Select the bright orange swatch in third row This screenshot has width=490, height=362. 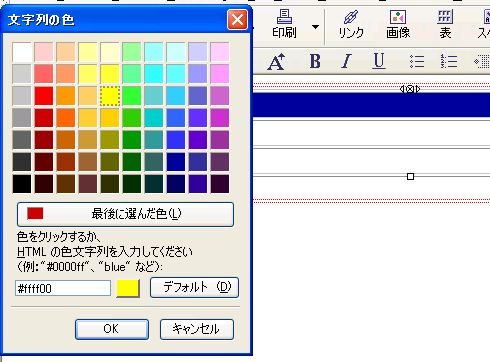pos(66,96)
